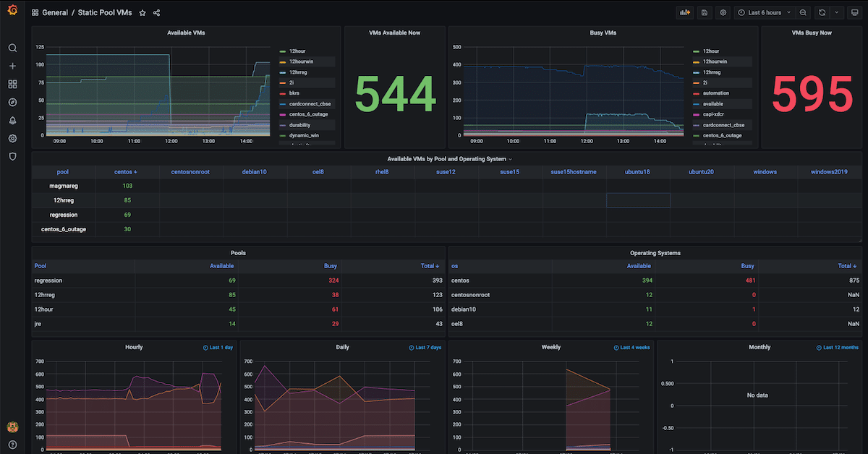Cycle view mode with the monitor icon

854,13
